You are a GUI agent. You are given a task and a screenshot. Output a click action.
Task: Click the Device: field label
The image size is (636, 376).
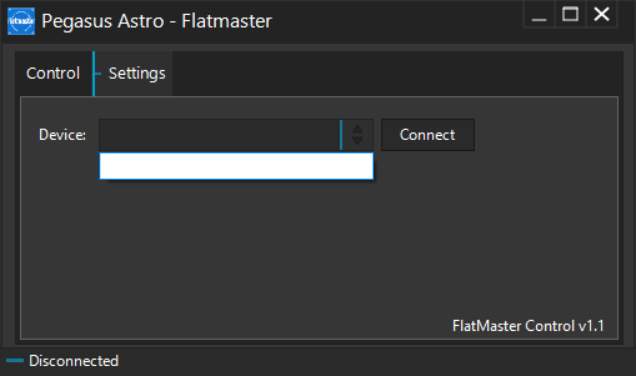[x=62, y=135]
